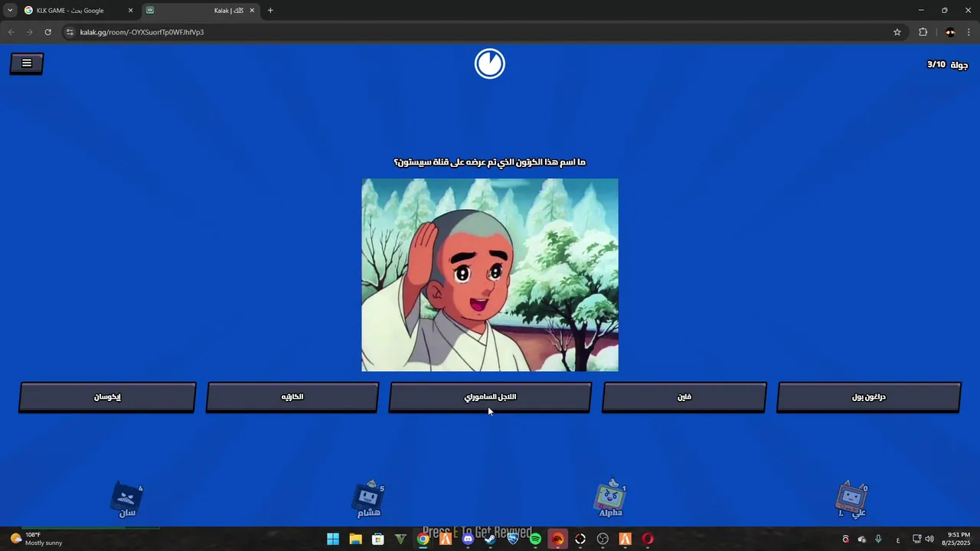Close the 'KLK GAME' Google tab

pos(130,11)
